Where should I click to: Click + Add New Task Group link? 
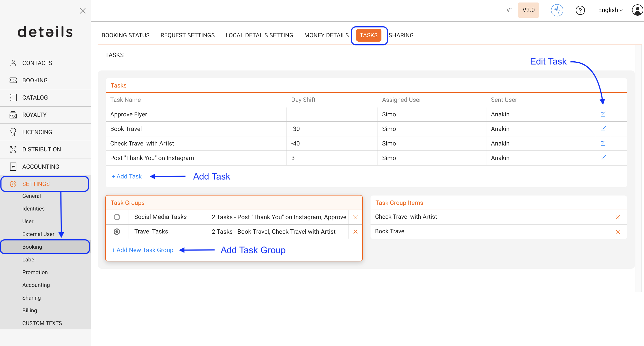click(142, 250)
